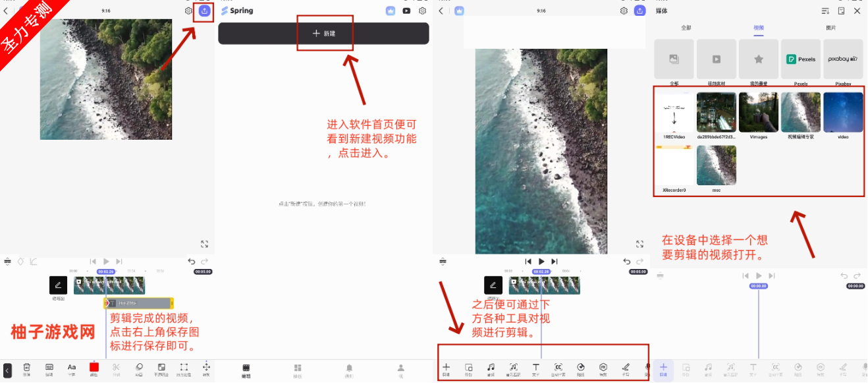This screenshot has width=868, height=383.
Task: Open settings gear in the text-clip editor
Action: 189,11
